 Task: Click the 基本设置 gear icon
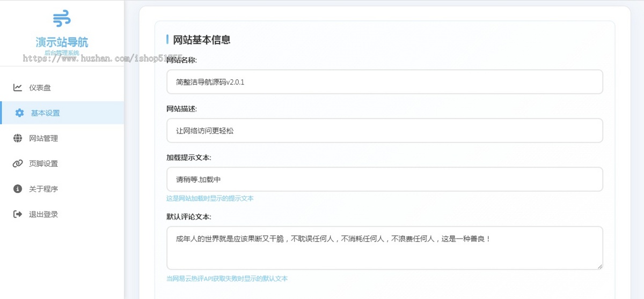coord(20,113)
